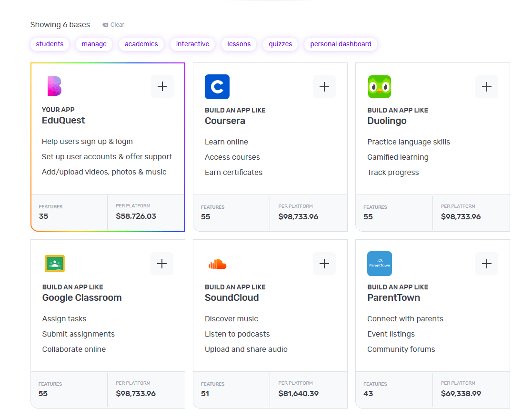Select the manage tag
The image size is (532, 420).
[x=94, y=44]
